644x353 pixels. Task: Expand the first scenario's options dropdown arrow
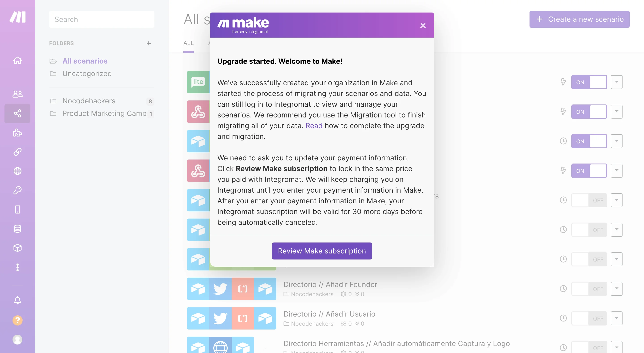(x=616, y=82)
